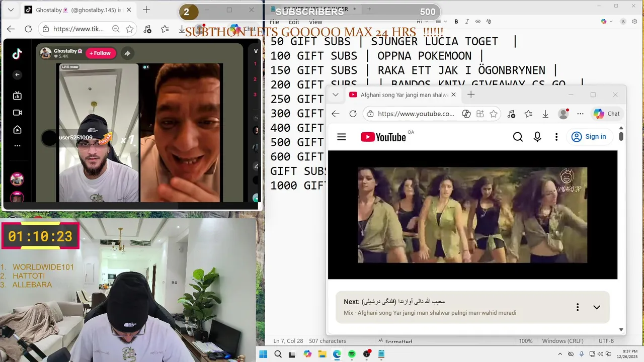Expand tab actions menu in TikTok window

coord(11,10)
